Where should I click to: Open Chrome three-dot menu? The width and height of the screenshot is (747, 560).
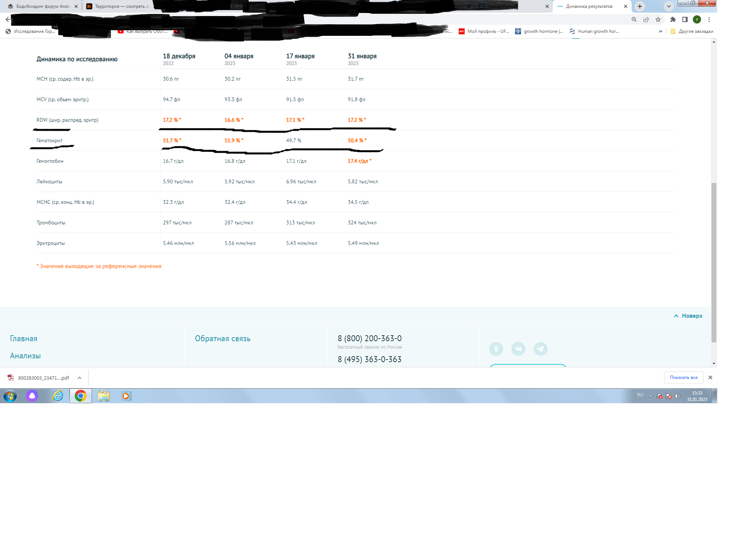(709, 19)
